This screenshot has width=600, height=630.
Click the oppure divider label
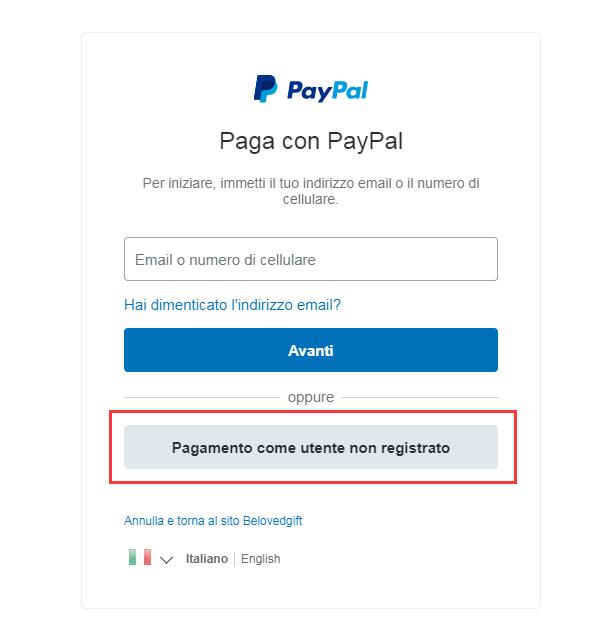pyautogui.click(x=311, y=397)
